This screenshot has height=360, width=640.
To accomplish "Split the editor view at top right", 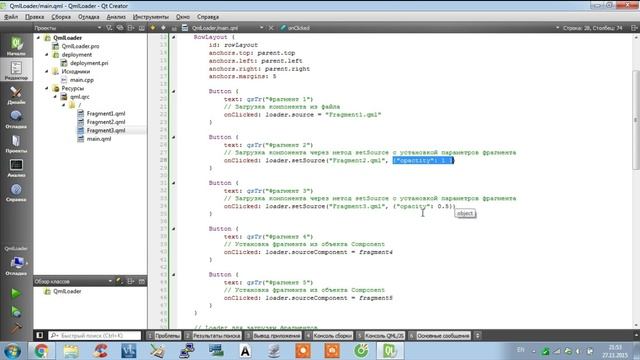I will [634, 28].
